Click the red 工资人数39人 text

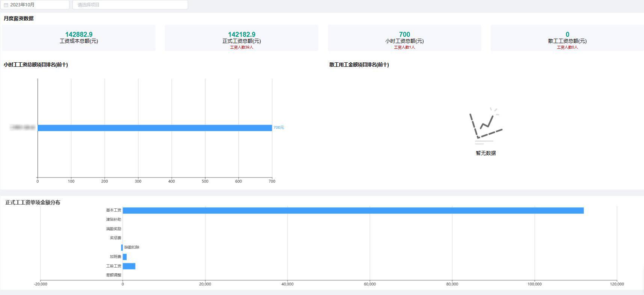pyautogui.click(x=241, y=47)
